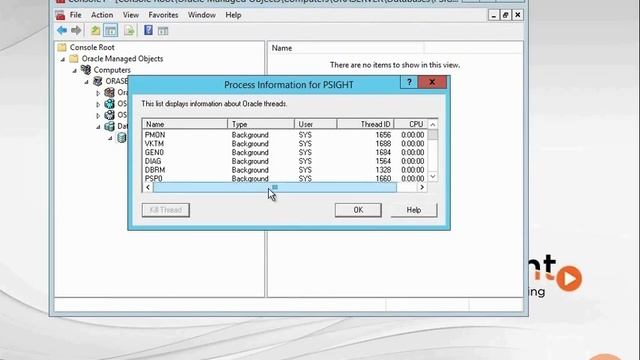Open the Help toolbar icon
Image resolution: width=640 pixels, height=360 pixels.
point(148,30)
